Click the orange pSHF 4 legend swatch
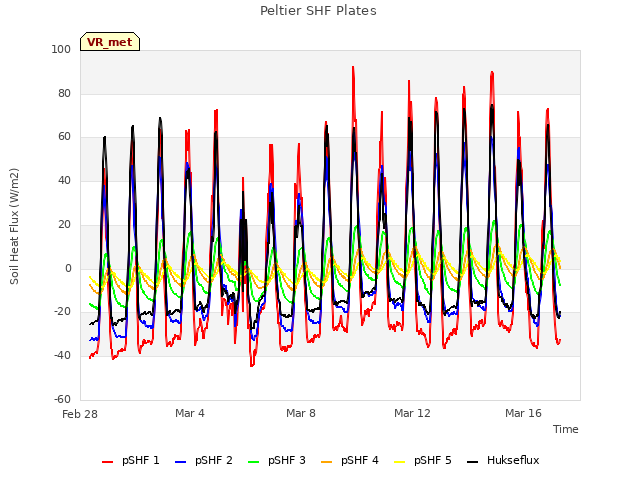This screenshot has height=480, width=640. click(327, 462)
